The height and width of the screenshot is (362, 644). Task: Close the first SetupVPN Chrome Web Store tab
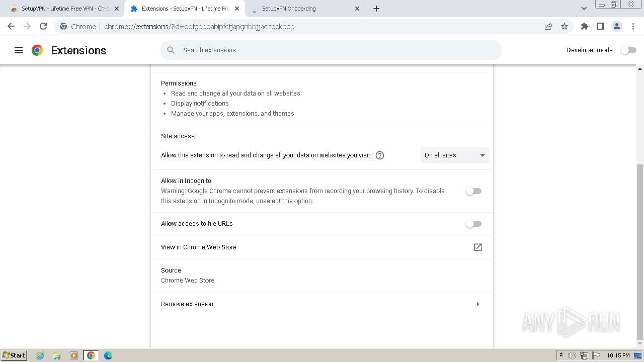point(117,9)
